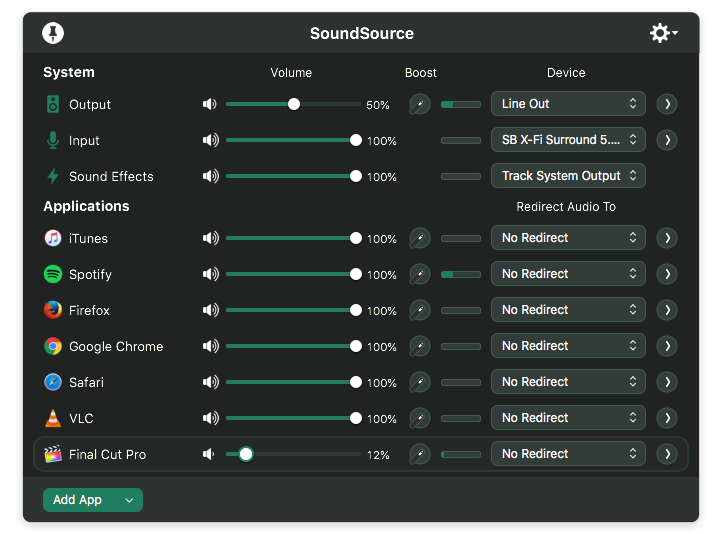Mute Google Chrome audio
The image size is (721, 534).
(x=210, y=346)
